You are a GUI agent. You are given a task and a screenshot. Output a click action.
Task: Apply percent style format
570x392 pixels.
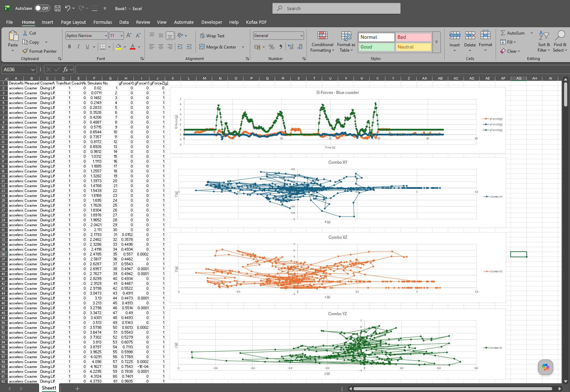point(272,47)
